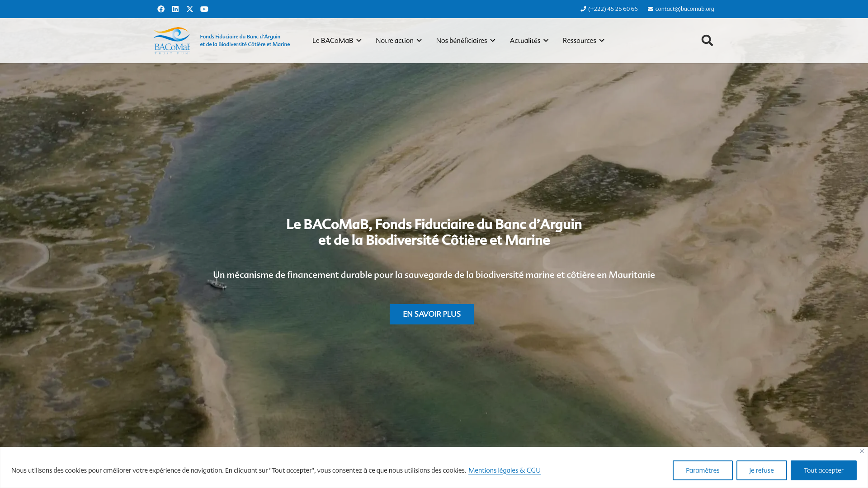Open Mentions légales & CGU link
This screenshot has width=868, height=488.
(x=505, y=470)
